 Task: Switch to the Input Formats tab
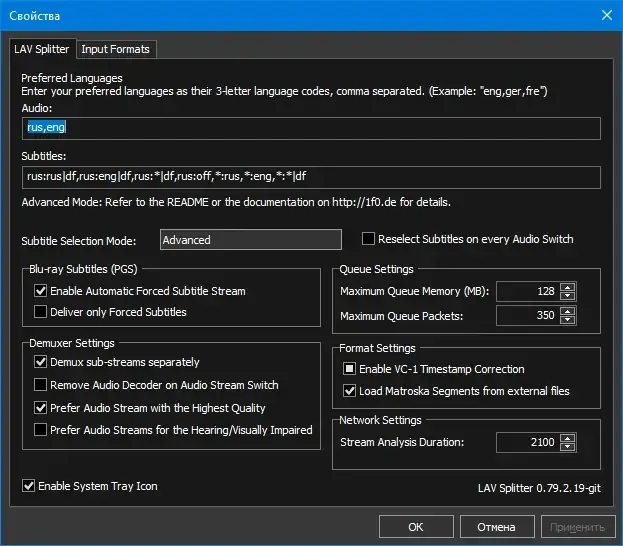tap(116, 49)
